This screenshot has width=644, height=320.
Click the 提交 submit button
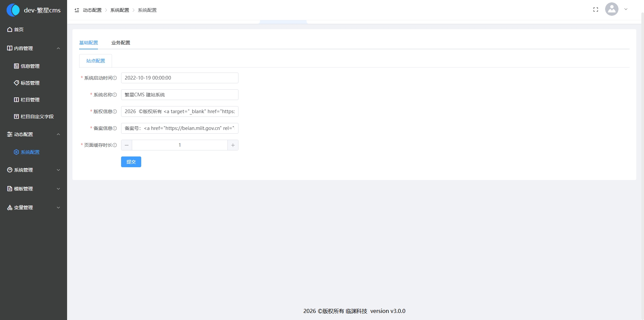(131, 162)
